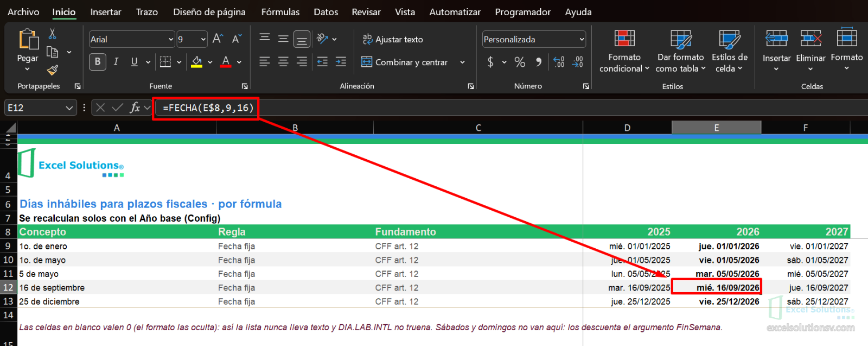The image size is (868, 346).
Task: Decrease the font size with smaller A
Action: tap(237, 39)
